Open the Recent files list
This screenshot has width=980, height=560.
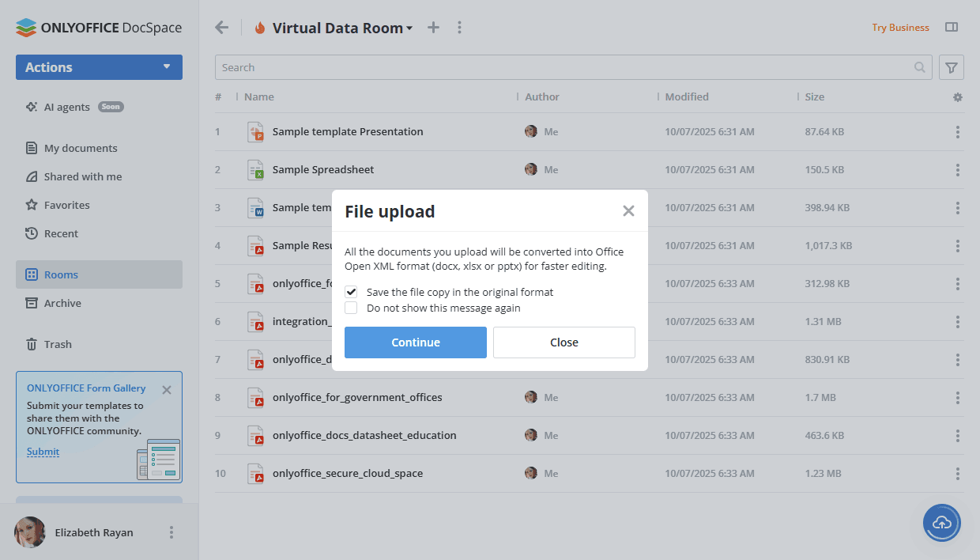point(63,233)
